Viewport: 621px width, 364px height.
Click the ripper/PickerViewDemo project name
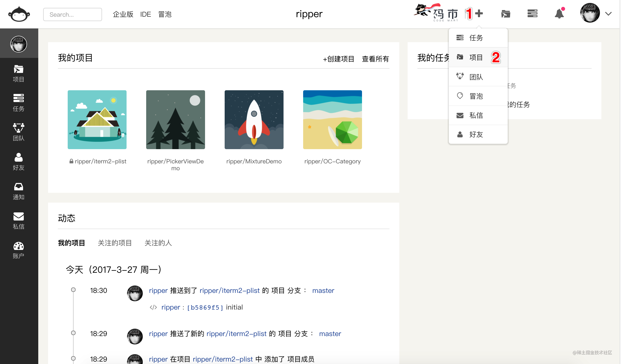pyautogui.click(x=175, y=165)
